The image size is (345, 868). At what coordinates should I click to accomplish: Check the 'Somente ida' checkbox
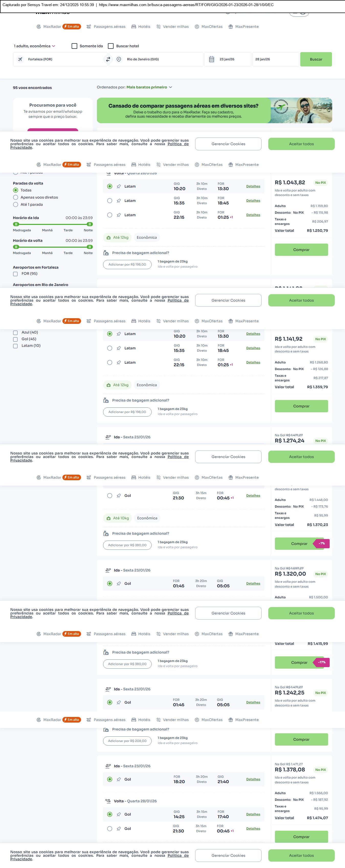(x=74, y=46)
